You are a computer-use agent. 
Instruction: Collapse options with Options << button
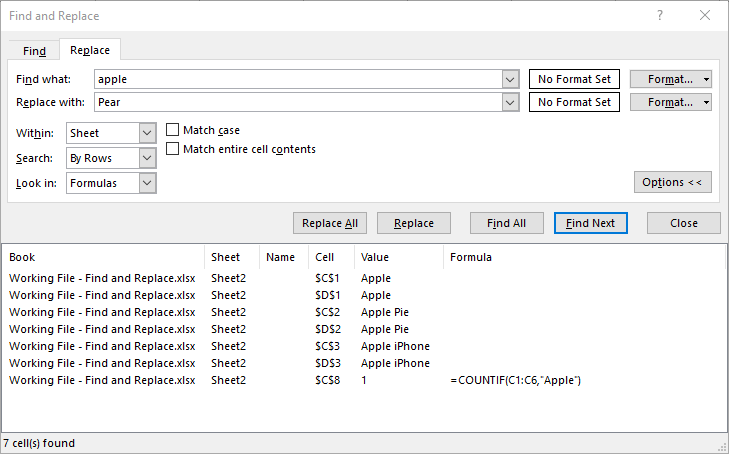(672, 182)
